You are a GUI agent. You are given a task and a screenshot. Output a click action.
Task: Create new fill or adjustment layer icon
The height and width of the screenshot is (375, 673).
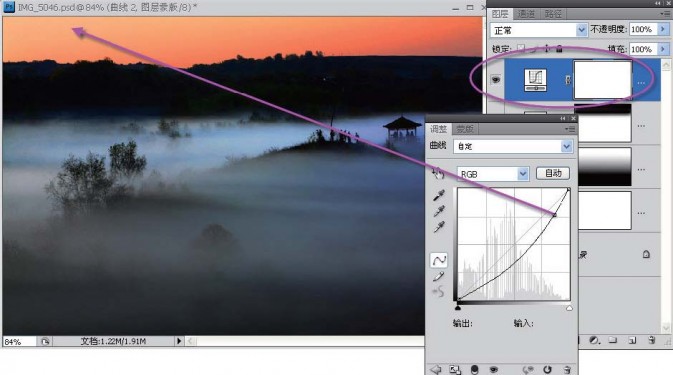point(594,340)
